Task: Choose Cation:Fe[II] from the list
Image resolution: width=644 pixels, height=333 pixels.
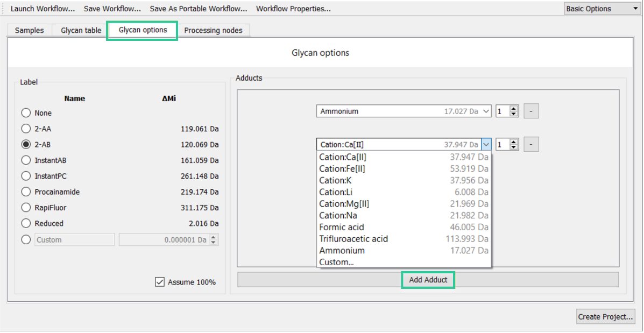Action: (404, 169)
